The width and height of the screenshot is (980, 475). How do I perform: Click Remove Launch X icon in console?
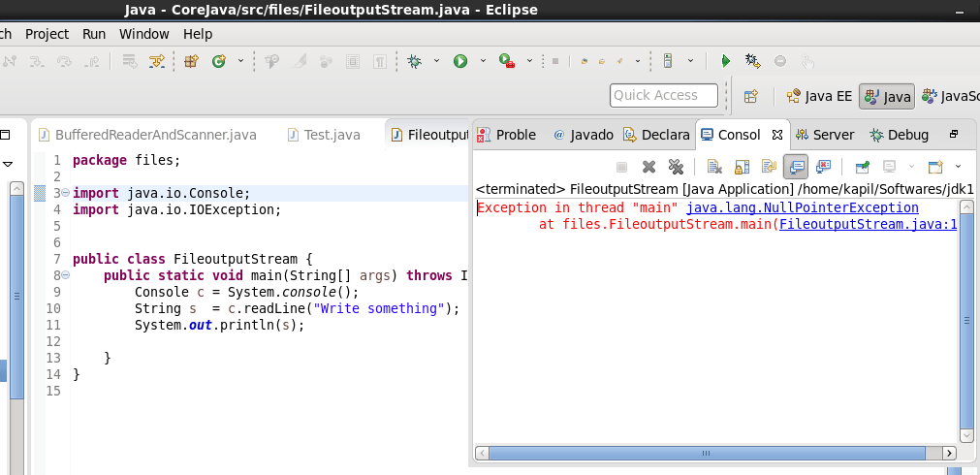[648, 167]
